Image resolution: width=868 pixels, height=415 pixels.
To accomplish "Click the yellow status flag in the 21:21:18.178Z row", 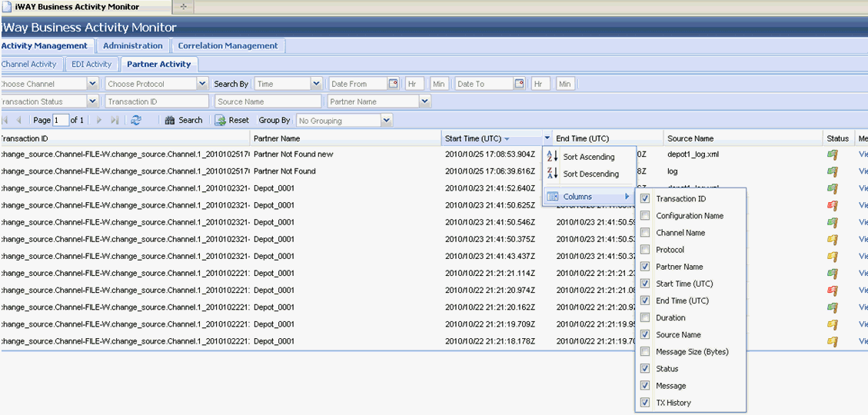I will [x=832, y=341].
